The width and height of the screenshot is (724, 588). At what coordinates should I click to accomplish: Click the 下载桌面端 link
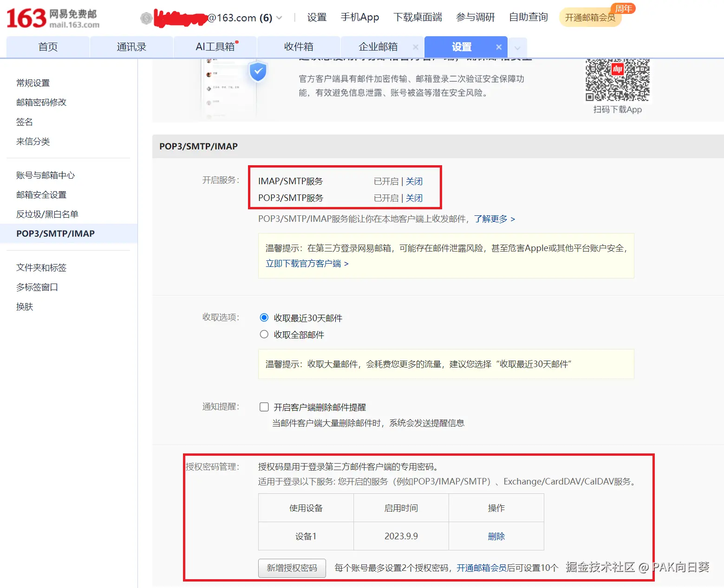417,18
